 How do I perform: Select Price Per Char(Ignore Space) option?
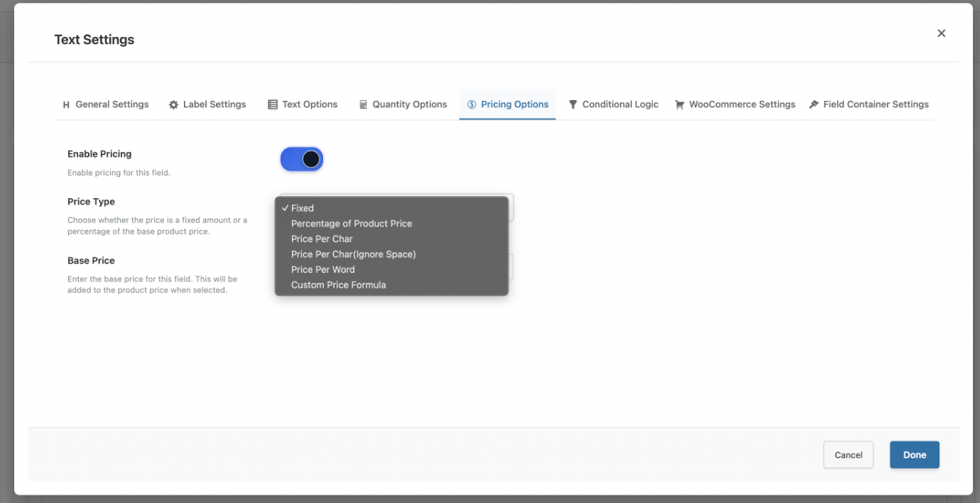coord(353,254)
